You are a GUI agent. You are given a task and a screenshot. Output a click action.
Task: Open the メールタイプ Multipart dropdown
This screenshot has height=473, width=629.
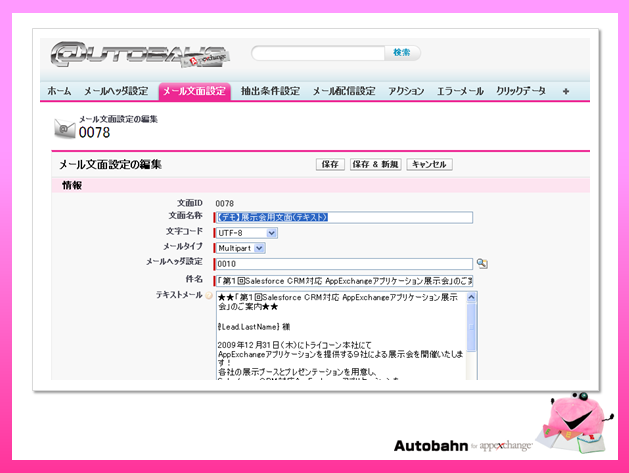tap(241, 248)
